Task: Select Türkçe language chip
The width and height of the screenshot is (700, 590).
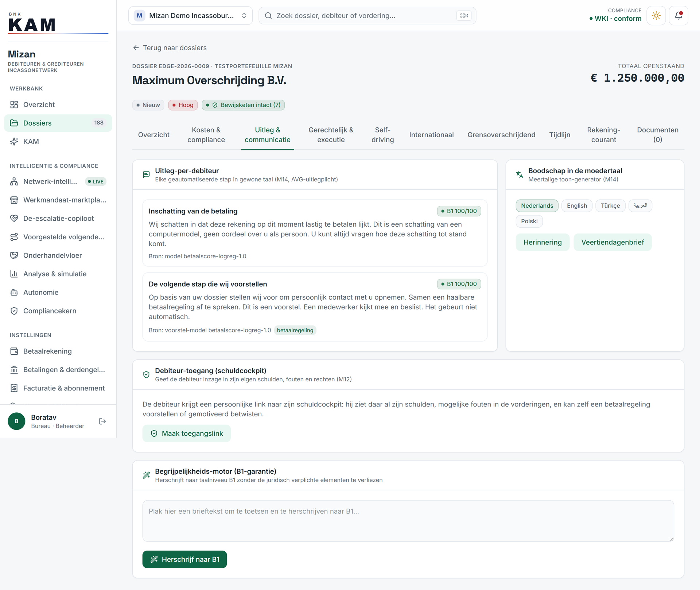Action: [610, 206]
